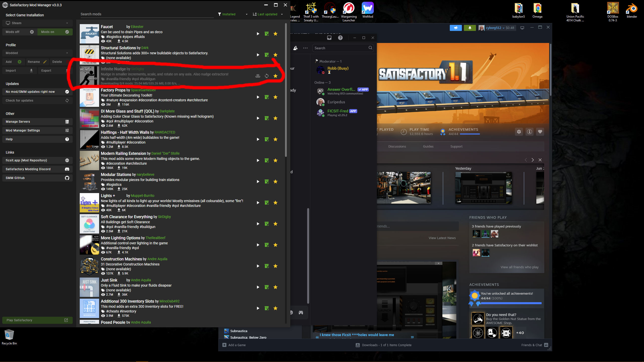Image resolution: width=644 pixels, height=362 pixels.
Task: Toggle installed icon for Faucet mod
Action: [x=267, y=34]
